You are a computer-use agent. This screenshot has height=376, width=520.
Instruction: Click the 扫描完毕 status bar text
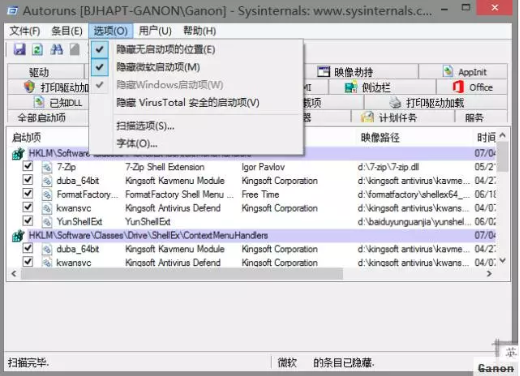(x=28, y=362)
